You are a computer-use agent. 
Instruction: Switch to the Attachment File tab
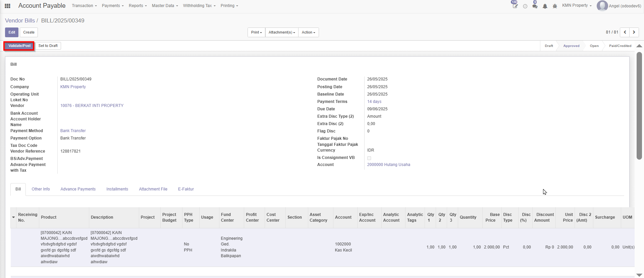point(153,189)
